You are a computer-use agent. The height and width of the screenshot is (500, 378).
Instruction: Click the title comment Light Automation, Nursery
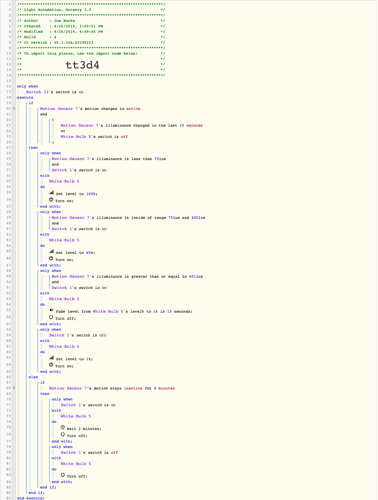tap(57, 10)
